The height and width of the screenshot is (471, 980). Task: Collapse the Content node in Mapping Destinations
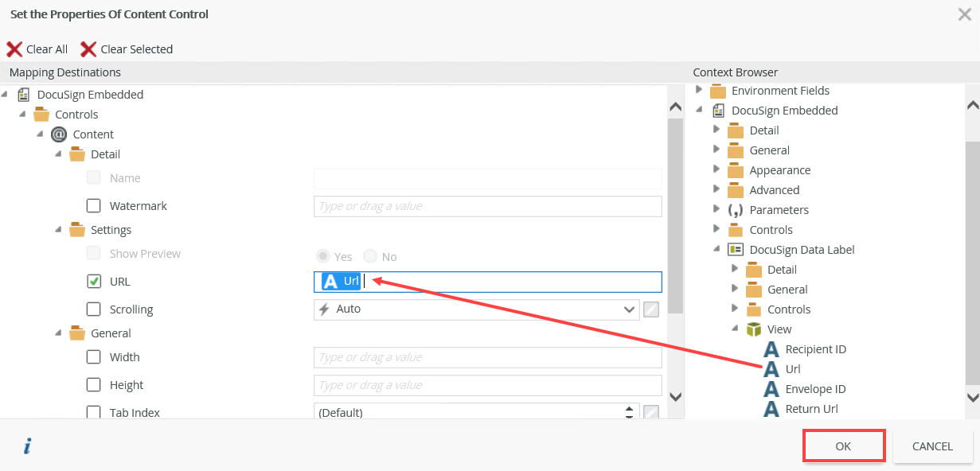point(40,134)
